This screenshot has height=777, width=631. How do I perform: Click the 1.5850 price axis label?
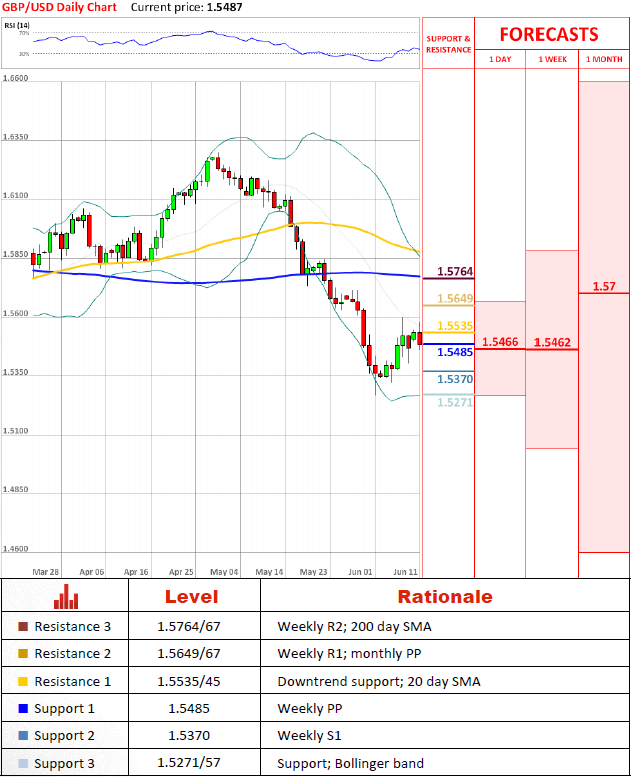click(15, 254)
